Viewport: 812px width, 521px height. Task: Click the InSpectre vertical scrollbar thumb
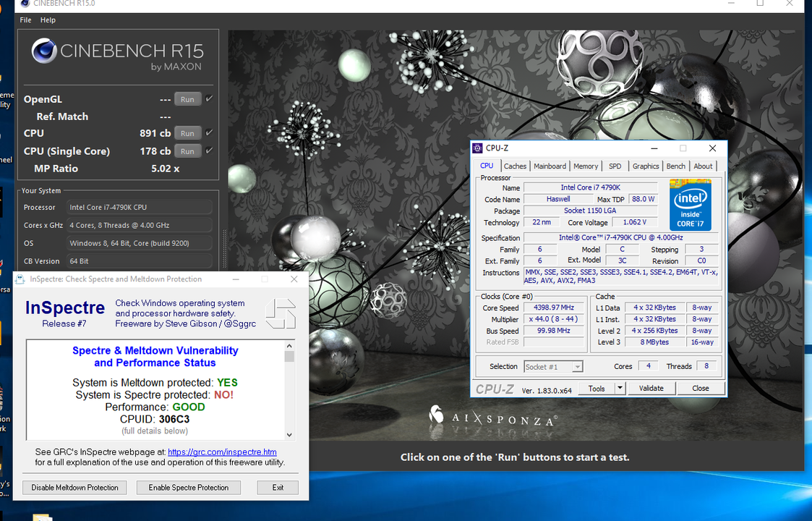point(289,357)
